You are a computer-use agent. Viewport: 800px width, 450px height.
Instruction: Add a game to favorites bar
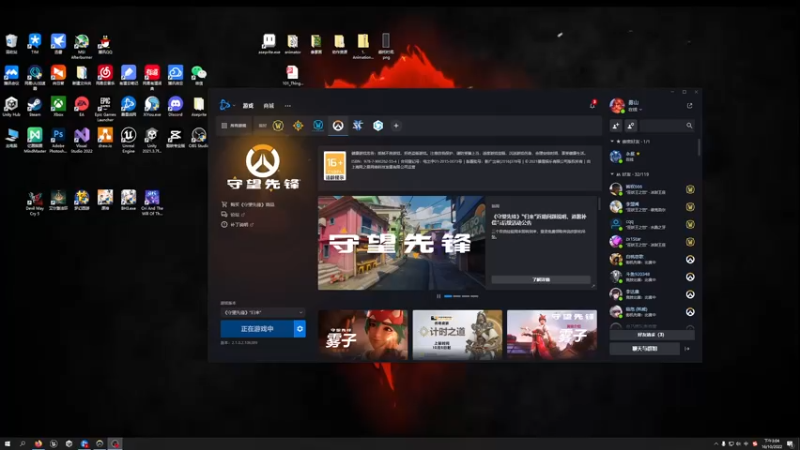[x=396, y=126]
